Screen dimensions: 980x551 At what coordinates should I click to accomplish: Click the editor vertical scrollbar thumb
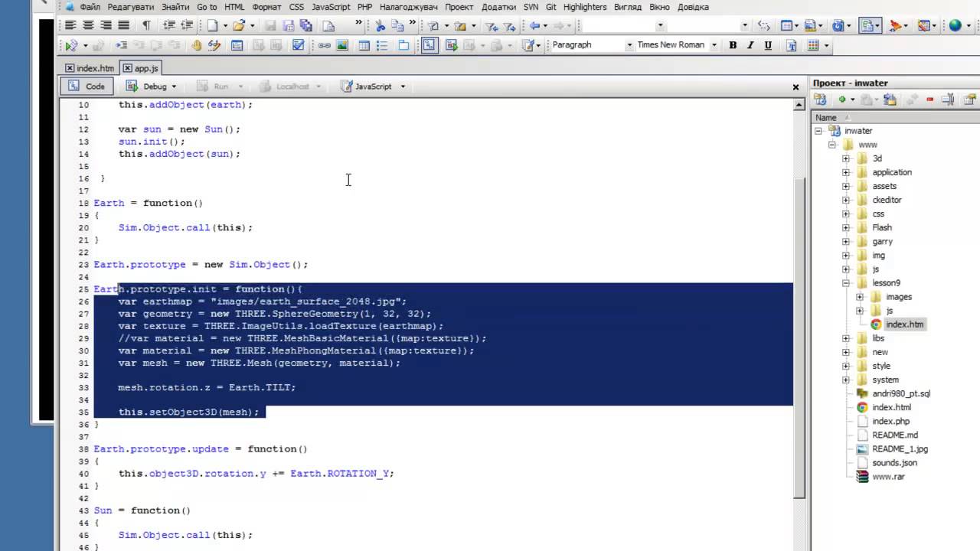tap(799, 337)
